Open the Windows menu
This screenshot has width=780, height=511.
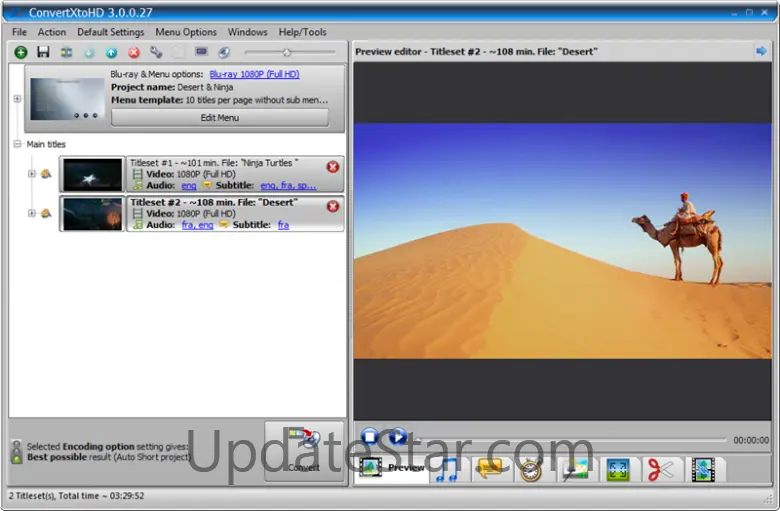[247, 32]
